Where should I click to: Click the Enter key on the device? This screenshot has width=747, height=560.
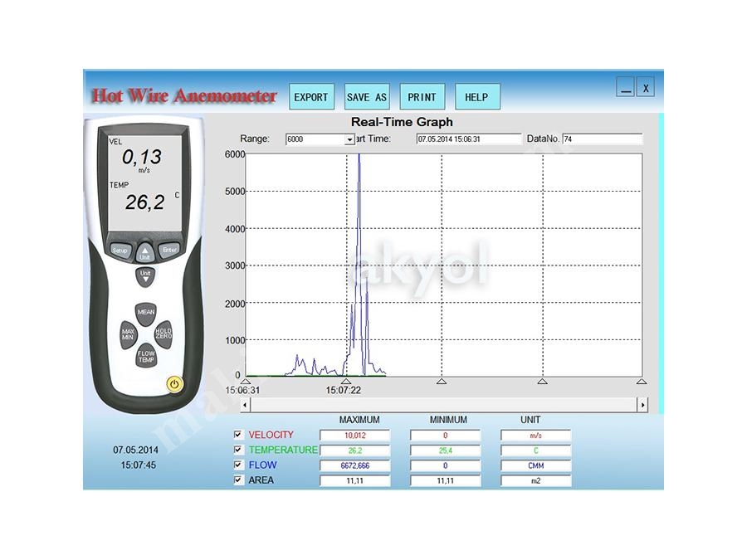pyautogui.click(x=169, y=250)
